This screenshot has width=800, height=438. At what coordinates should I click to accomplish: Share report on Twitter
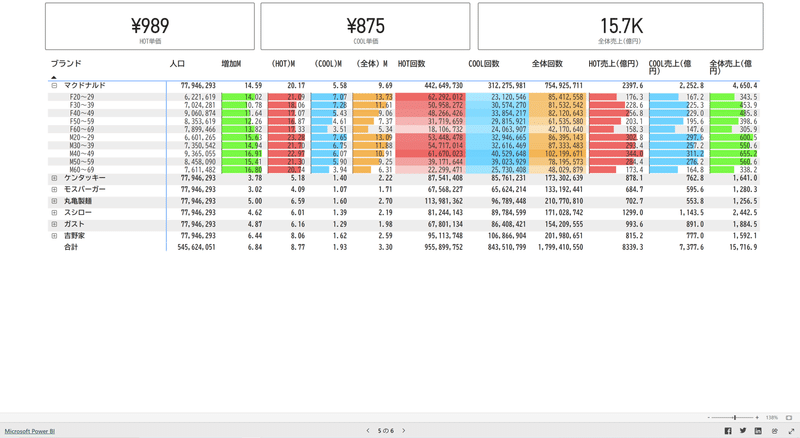pyautogui.click(x=743, y=431)
